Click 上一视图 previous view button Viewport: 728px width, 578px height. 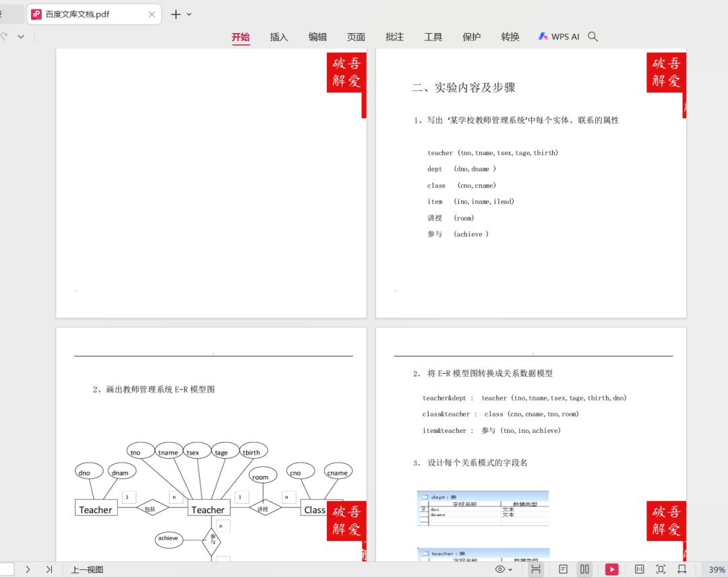(87, 570)
